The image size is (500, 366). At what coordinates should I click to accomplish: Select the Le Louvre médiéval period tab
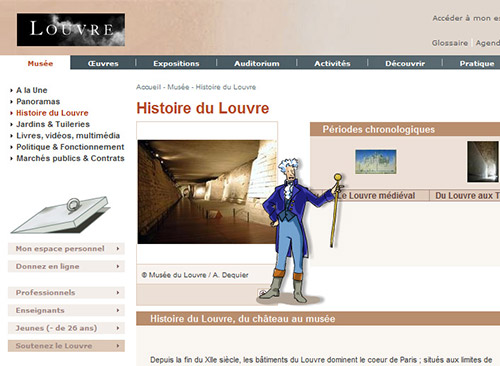coord(377,196)
